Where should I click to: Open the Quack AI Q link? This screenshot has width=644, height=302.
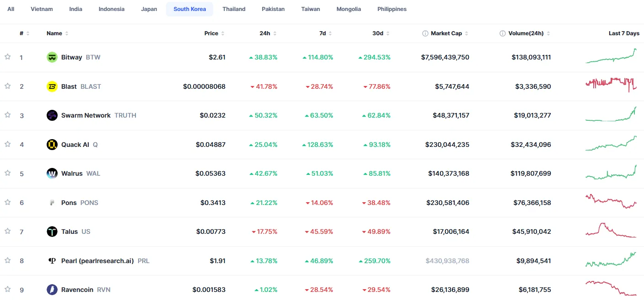72,145
